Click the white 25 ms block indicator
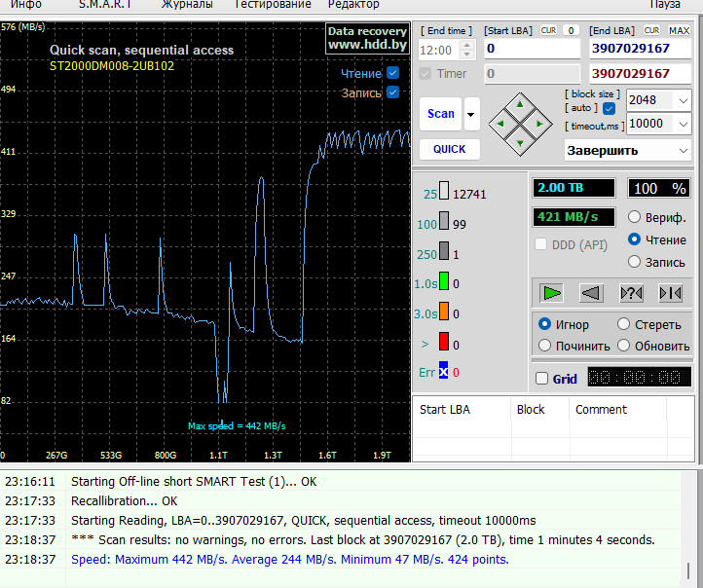 444,191
